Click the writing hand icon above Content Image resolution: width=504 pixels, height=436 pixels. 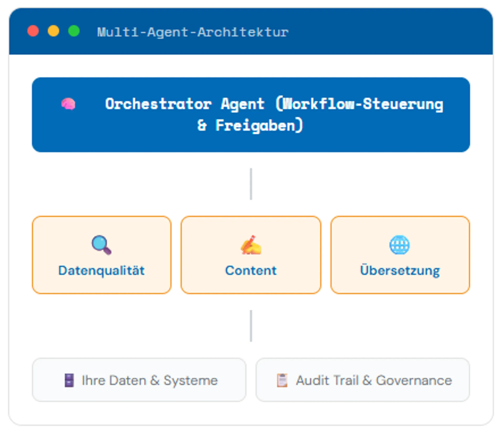tap(251, 245)
